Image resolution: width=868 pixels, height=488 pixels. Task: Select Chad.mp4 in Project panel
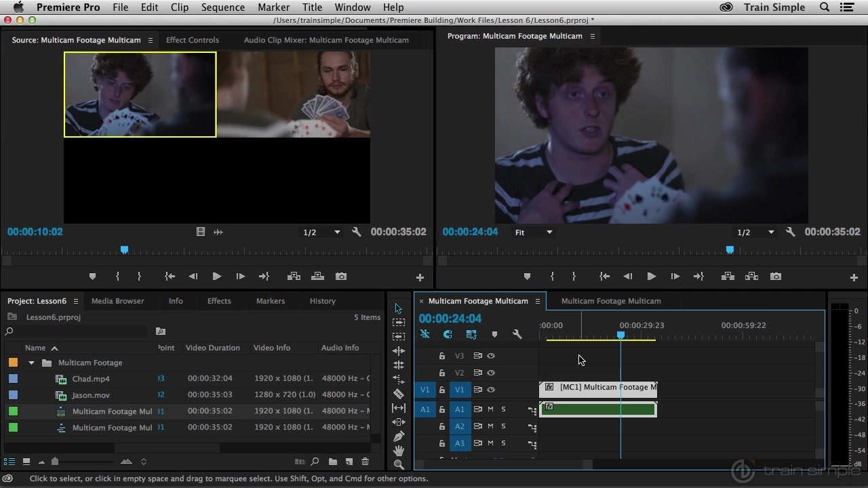pyautogui.click(x=91, y=379)
